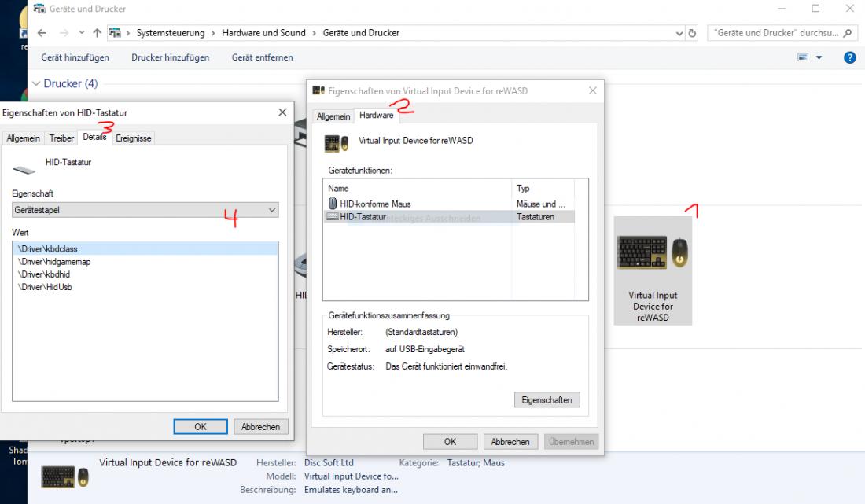Click the refresh address bar icon
This screenshot has width=865, height=504.
tap(693, 33)
